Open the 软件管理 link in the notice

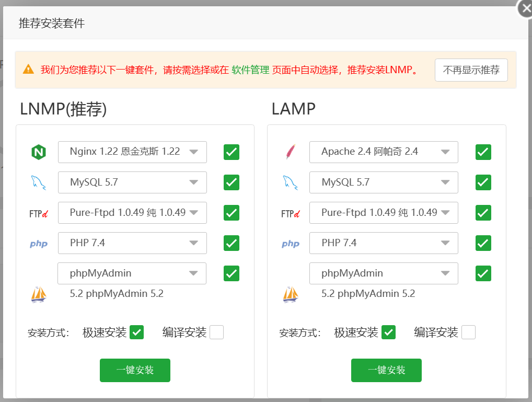coord(251,70)
